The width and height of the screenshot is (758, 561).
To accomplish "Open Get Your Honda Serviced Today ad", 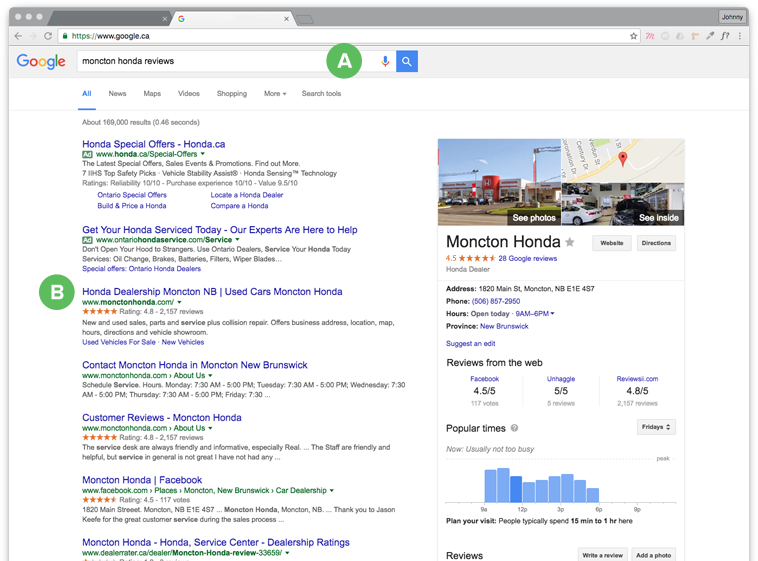I will pos(220,230).
